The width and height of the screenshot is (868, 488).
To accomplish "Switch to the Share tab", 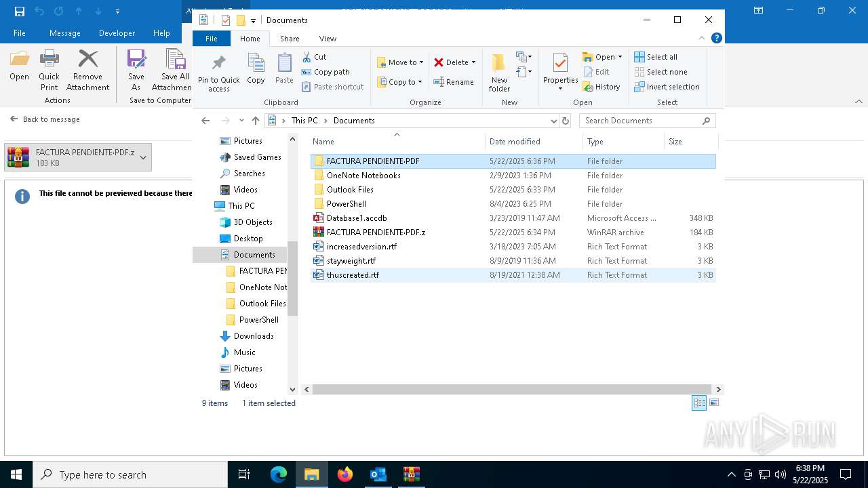I will click(x=290, y=39).
